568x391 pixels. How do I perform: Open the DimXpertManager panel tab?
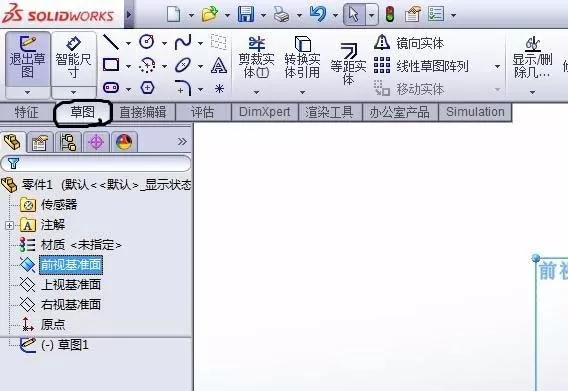(96, 142)
